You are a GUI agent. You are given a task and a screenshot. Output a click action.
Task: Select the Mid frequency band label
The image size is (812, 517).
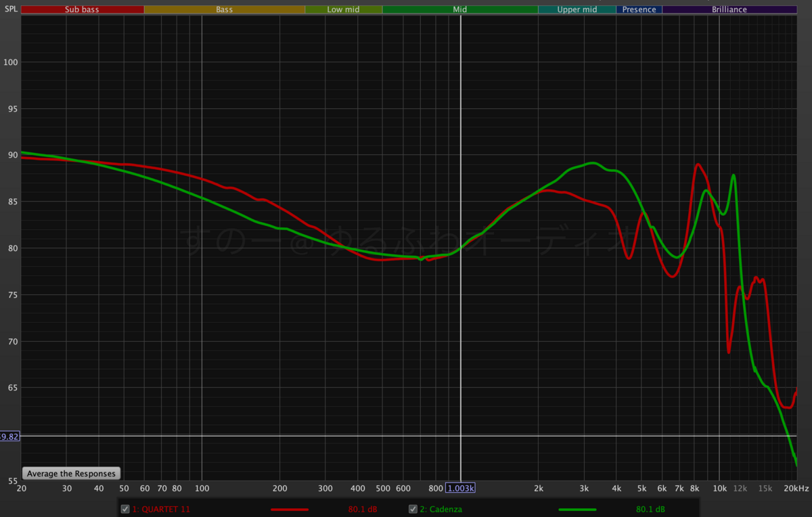click(460, 9)
